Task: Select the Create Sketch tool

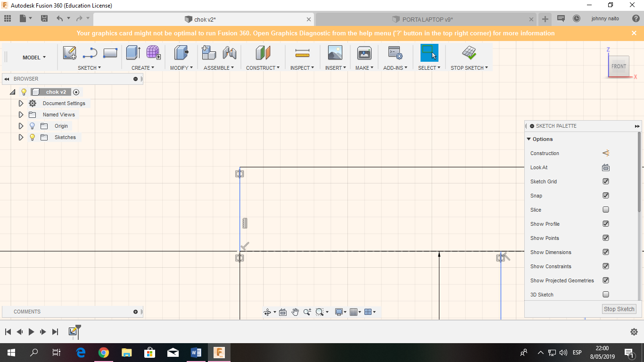Action: pyautogui.click(x=70, y=53)
